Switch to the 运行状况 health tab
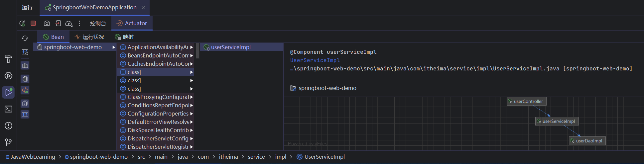Viewport: 644px width, 164px height. tap(89, 37)
